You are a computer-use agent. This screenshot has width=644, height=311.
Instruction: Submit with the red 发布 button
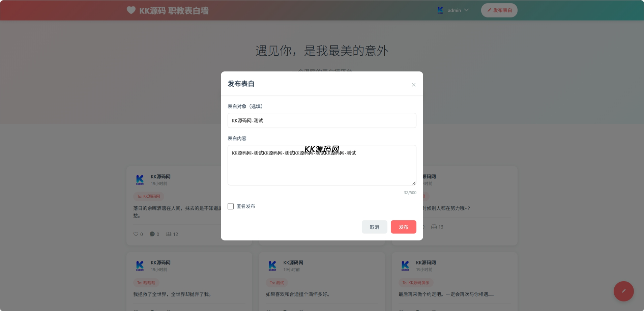[403, 227]
